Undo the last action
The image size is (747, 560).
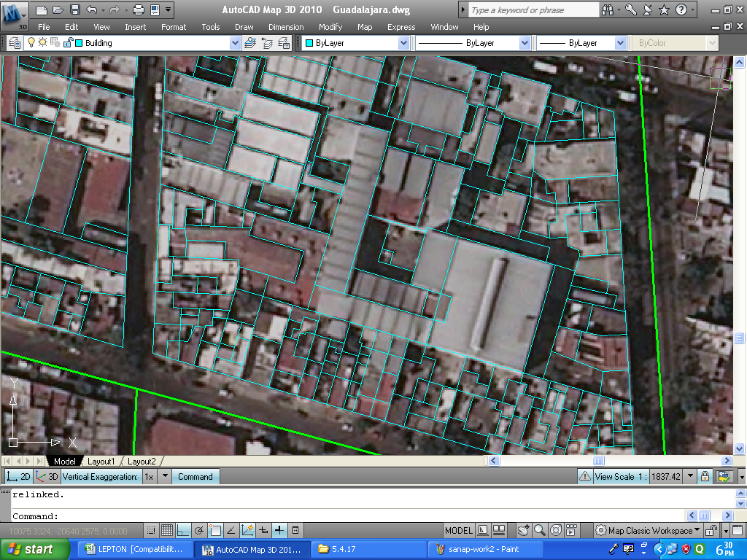point(92,9)
